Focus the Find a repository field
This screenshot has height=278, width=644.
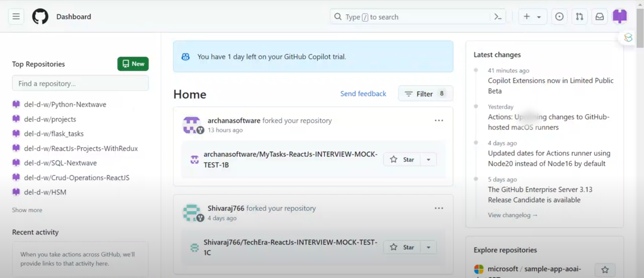coord(80,83)
